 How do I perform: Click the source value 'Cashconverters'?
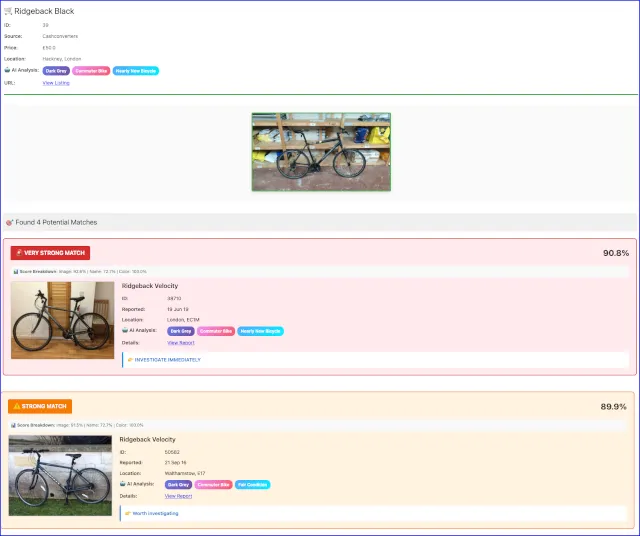pyautogui.click(x=60, y=36)
